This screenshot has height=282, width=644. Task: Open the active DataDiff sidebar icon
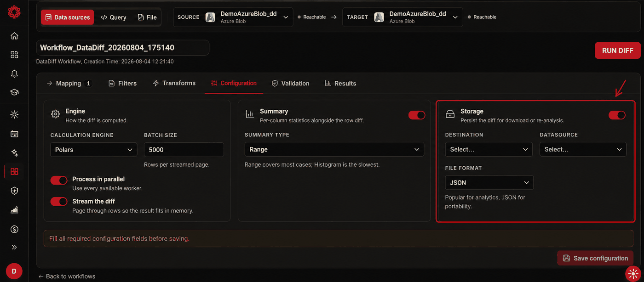tap(14, 172)
